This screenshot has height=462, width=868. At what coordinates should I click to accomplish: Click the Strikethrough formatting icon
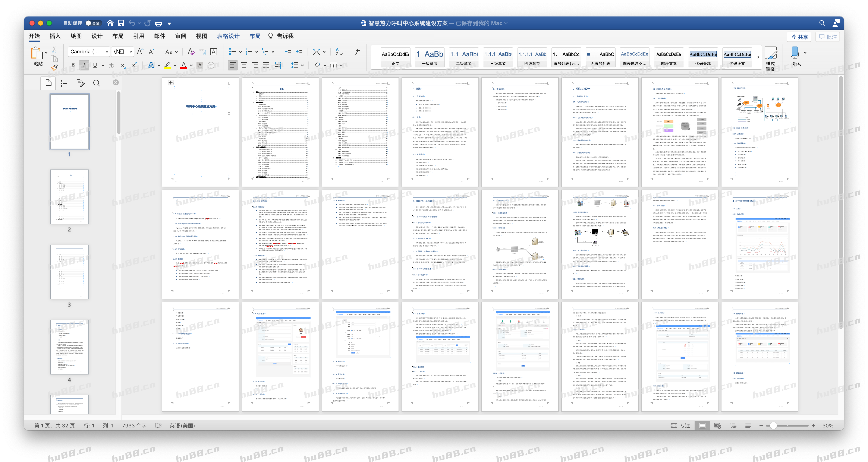111,65
